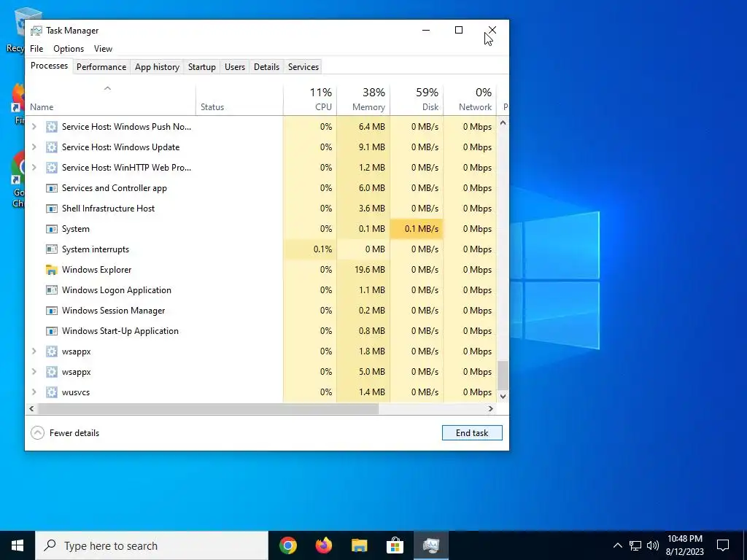
Task: Select the System process row
Action: (x=261, y=229)
